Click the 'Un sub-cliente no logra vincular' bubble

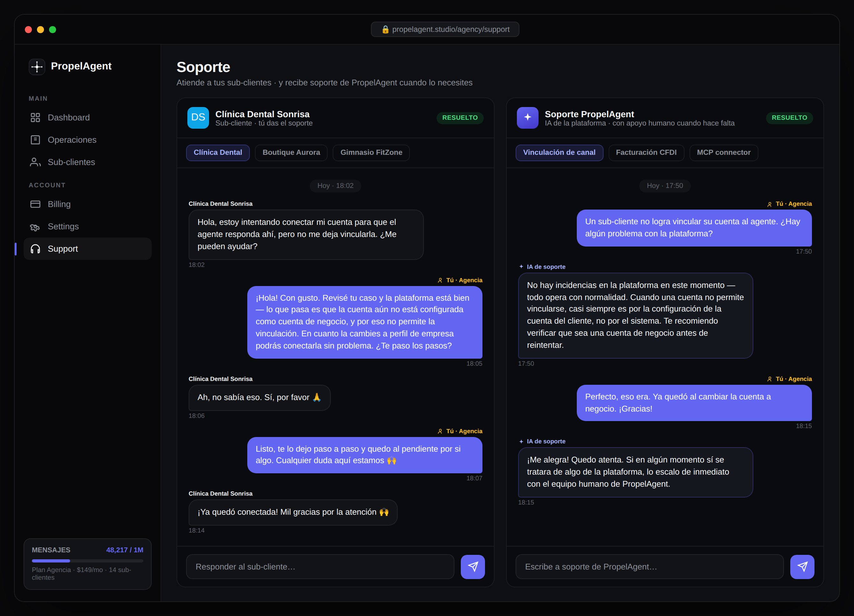click(x=694, y=228)
